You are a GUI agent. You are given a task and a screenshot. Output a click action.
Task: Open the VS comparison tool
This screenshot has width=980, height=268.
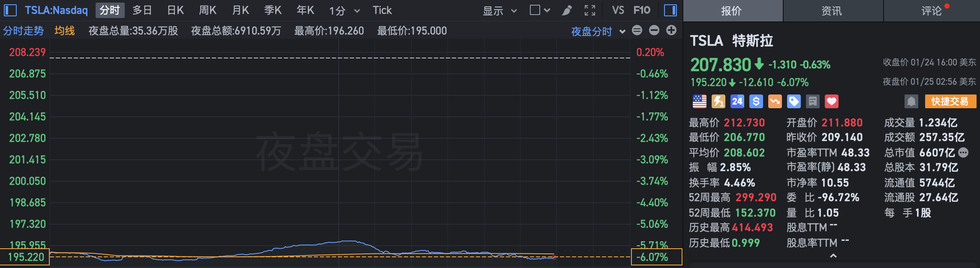pyautogui.click(x=618, y=10)
